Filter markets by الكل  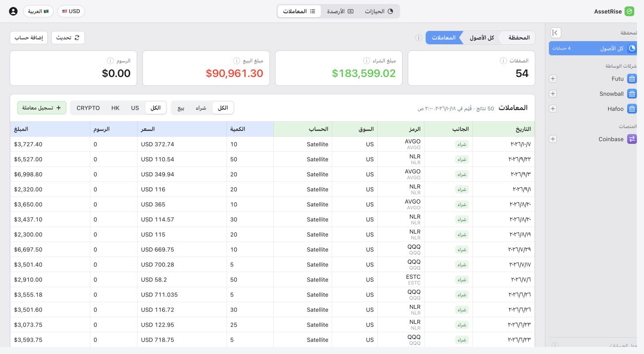click(156, 108)
